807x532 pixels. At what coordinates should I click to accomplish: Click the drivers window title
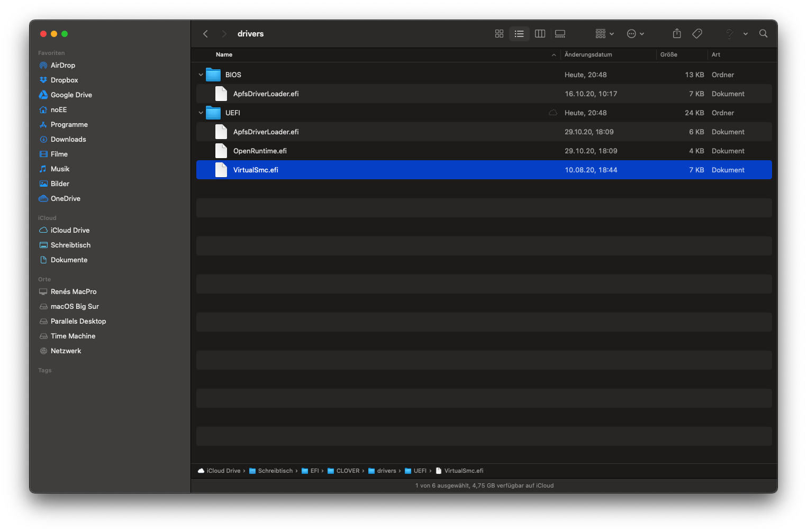pos(250,34)
